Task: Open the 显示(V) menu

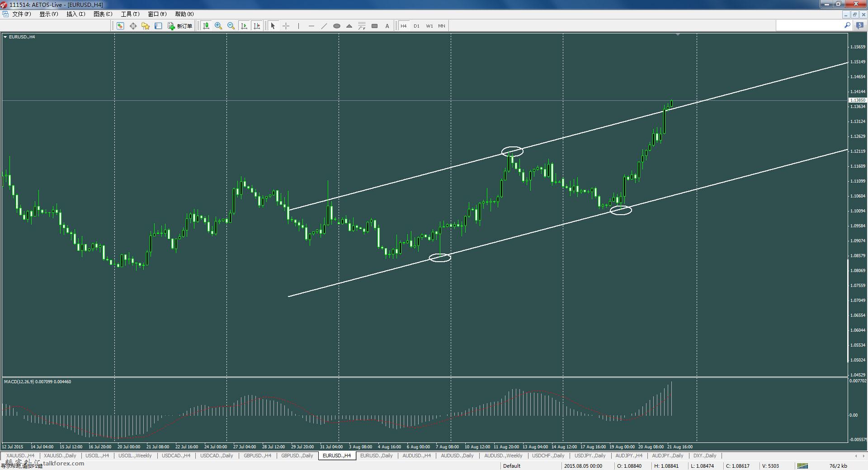Action: click(48, 14)
